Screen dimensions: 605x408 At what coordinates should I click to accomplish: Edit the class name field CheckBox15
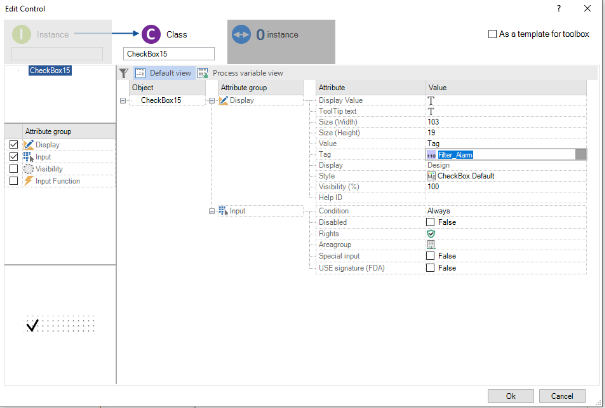(169, 54)
